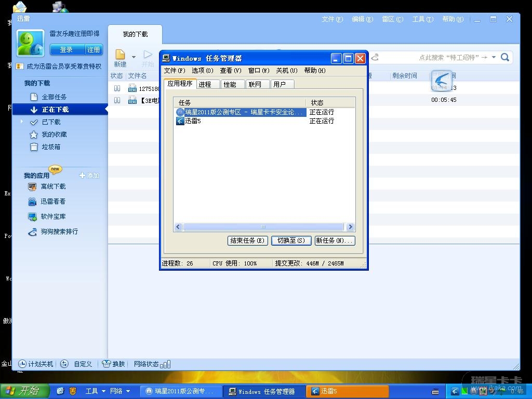Select the 我的下载 tab in Xunlei
Viewport: 532px width, 399px height.
coord(135,34)
